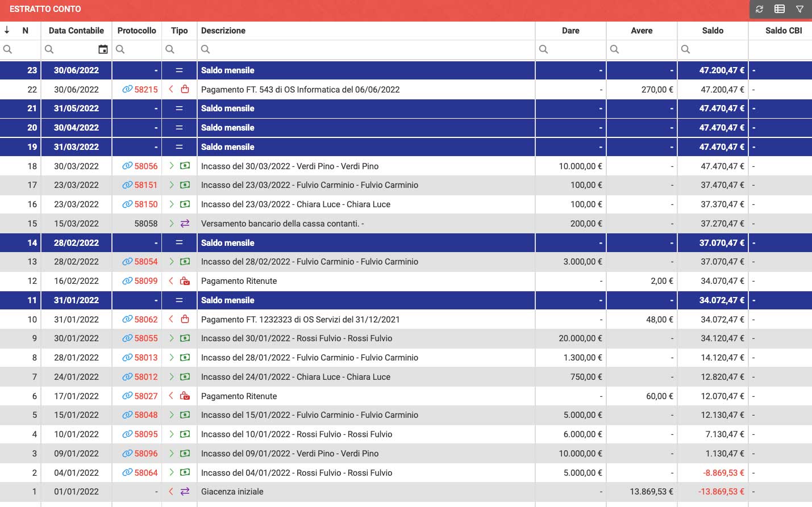
Task: Click the refresh icon in the header
Action: pos(760,9)
